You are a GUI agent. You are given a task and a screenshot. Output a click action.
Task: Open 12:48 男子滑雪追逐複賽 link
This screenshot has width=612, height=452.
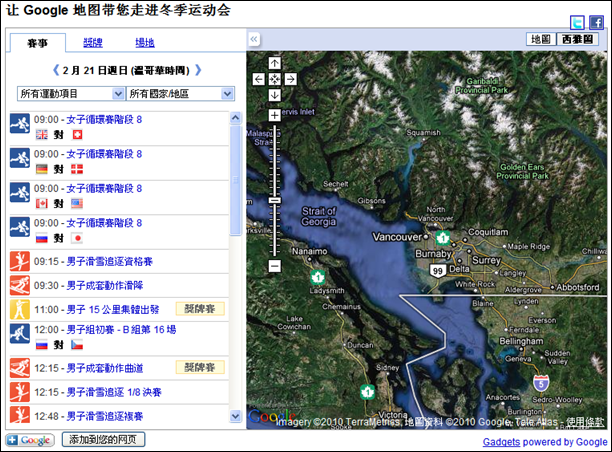pos(105,416)
